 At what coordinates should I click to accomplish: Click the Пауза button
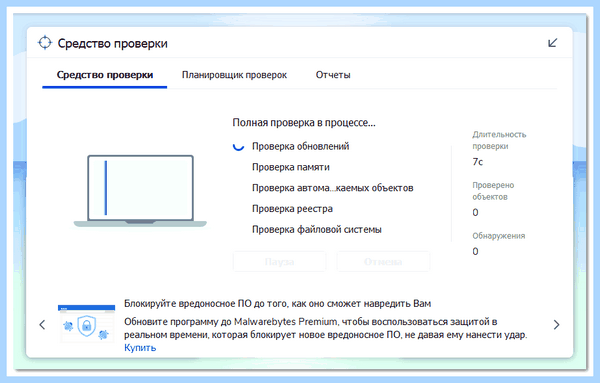[x=279, y=262]
